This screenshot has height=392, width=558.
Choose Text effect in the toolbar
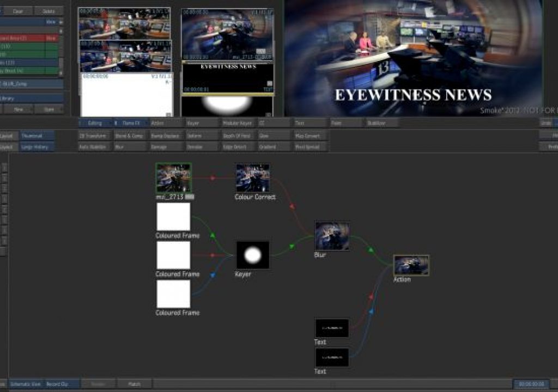pyautogui.click(x=310, y=123)
